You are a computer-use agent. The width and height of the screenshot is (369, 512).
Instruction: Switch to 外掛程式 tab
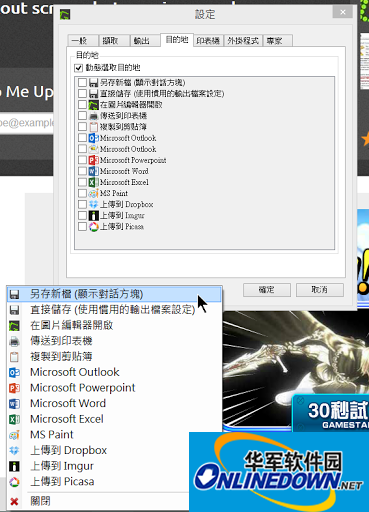pos(243,41)
